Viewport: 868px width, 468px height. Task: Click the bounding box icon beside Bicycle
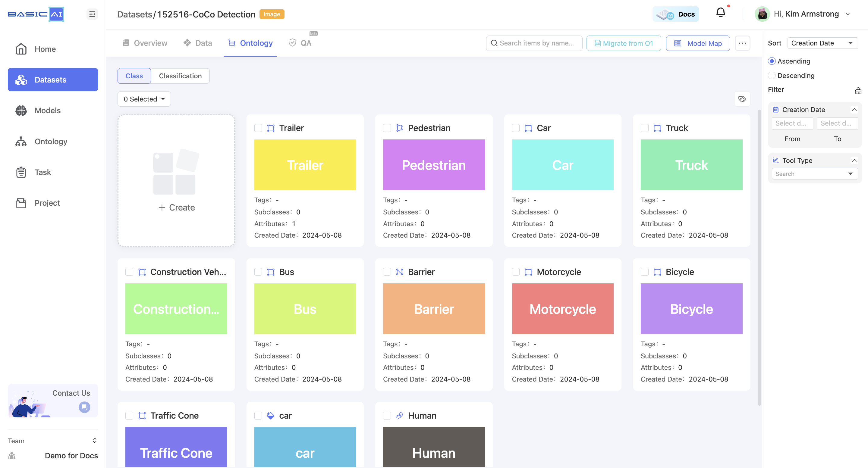(657, 272)
